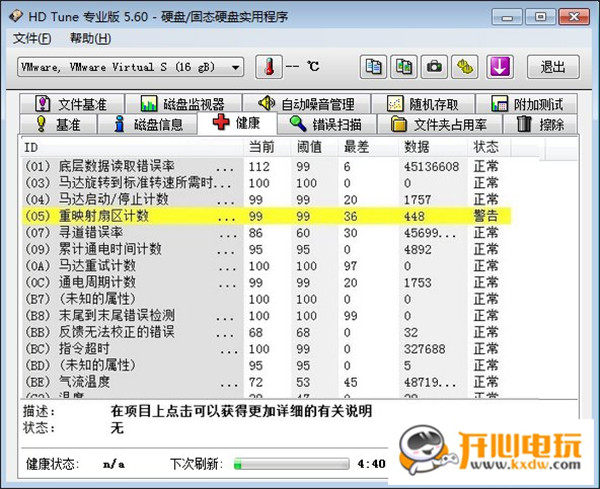Click the copy-info-to-clipboard toolbar icon
This screenshot has height=489, width=600.
[x=374, y=67]
